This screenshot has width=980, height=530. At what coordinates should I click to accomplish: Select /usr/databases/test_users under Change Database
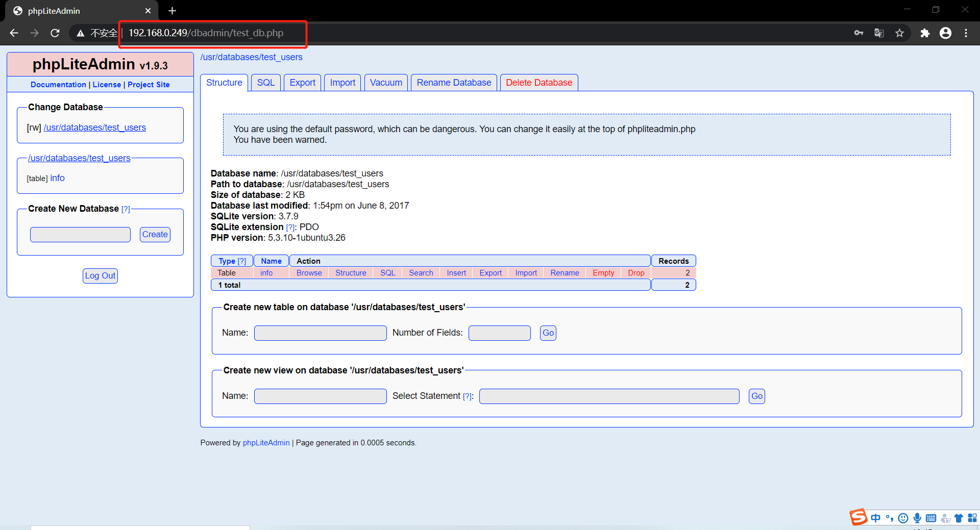pyautogui.click(x=95, y=128)
